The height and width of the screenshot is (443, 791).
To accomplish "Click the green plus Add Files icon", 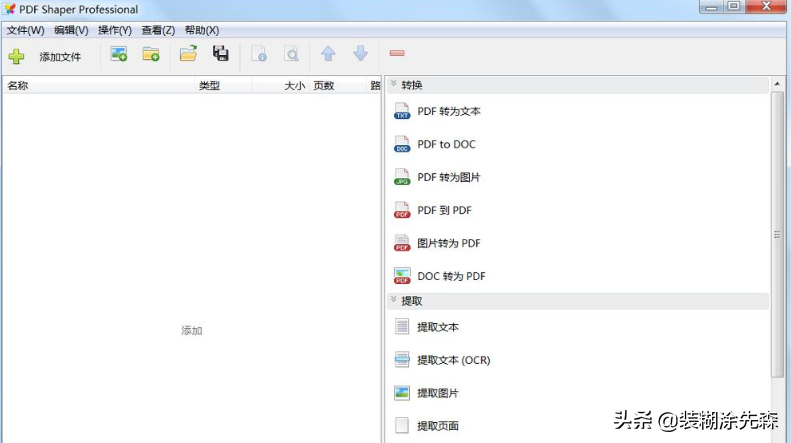I will (x=16, y=56).
